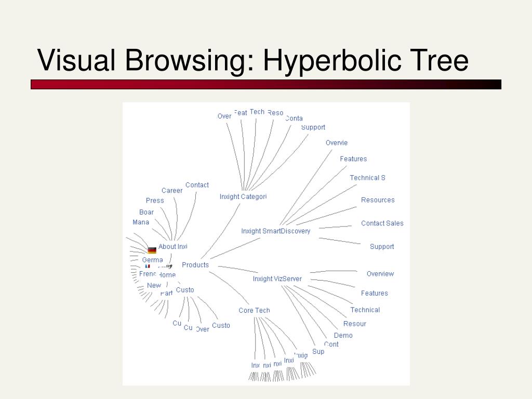Select the Inxight SmartDiscovery node
This screenshot has width=532, height=399.
(275, 231)
